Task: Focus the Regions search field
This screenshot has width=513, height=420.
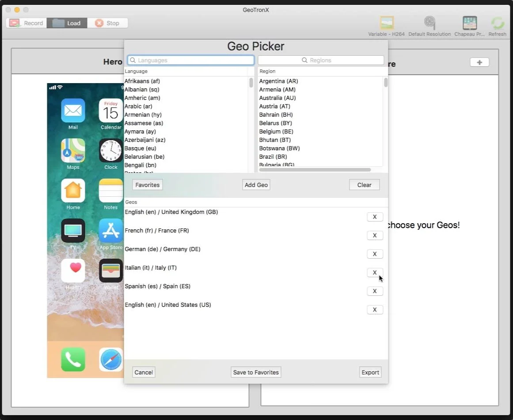Action: (x=321, y=60)
